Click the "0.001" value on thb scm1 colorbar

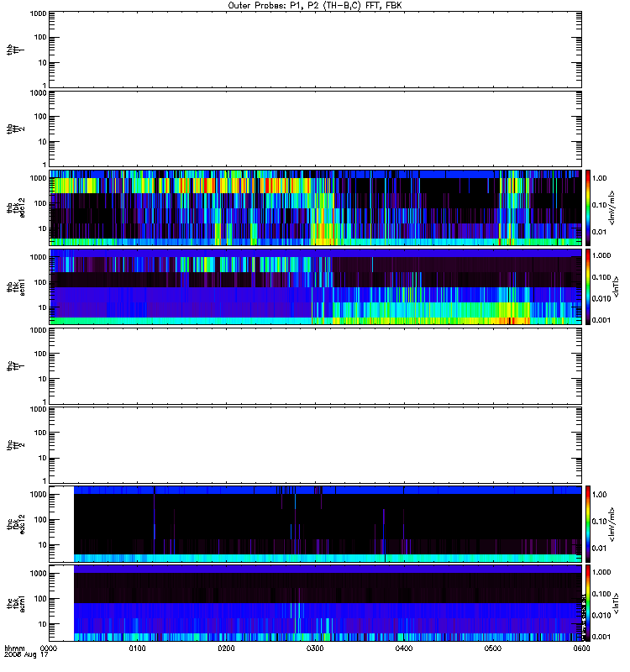click(x=601, y=320)
